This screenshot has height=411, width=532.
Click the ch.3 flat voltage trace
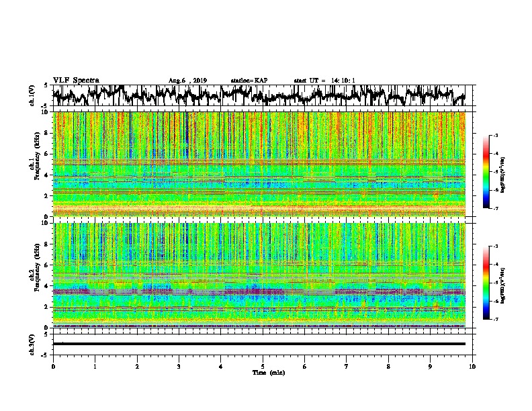click(259, 344)
